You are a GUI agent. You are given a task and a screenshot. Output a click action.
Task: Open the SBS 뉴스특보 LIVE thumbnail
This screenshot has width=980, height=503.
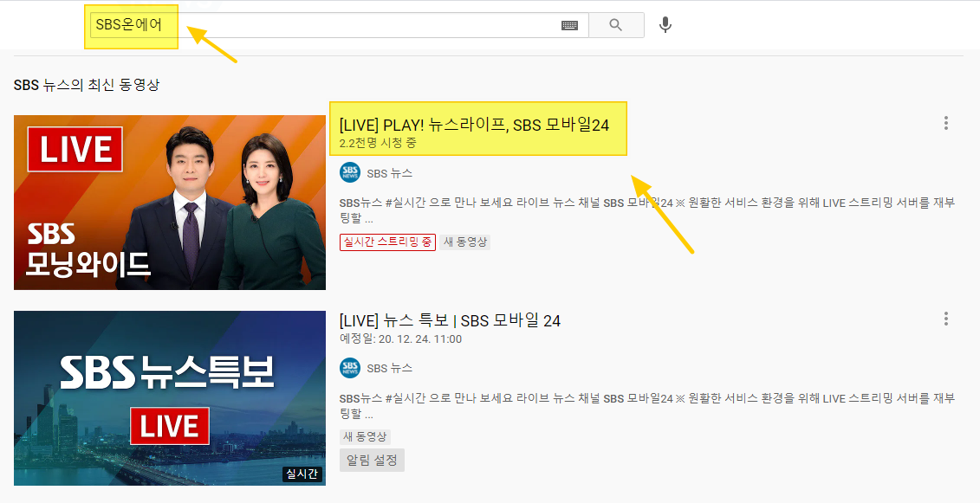[x=170, y=398]
